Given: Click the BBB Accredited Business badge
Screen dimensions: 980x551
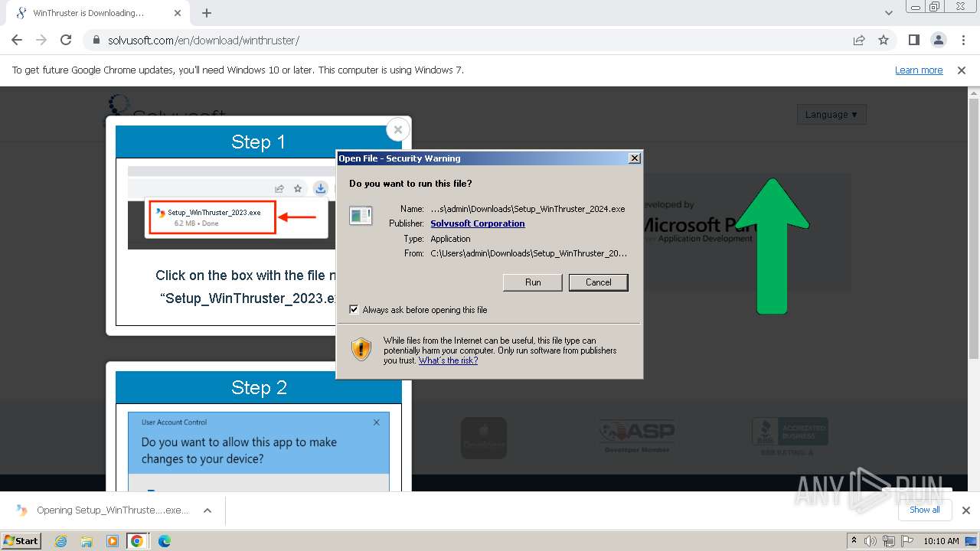Looking at the screenshot, I should click(789, 438).
